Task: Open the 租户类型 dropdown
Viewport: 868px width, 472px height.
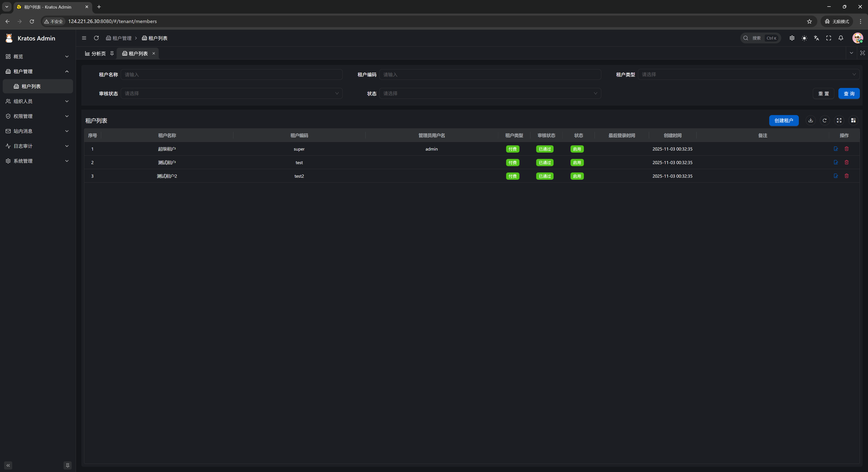Action: [748, 74]
